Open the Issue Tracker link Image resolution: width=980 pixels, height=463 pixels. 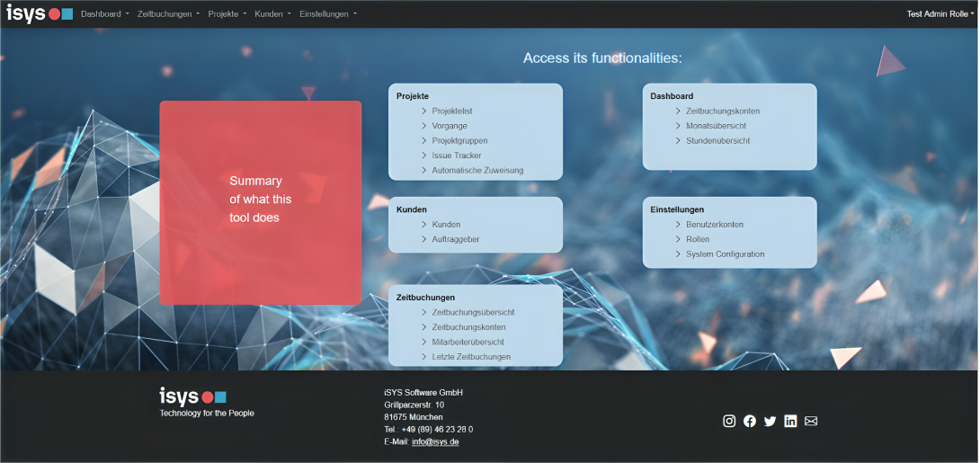(x=456, y=156)
